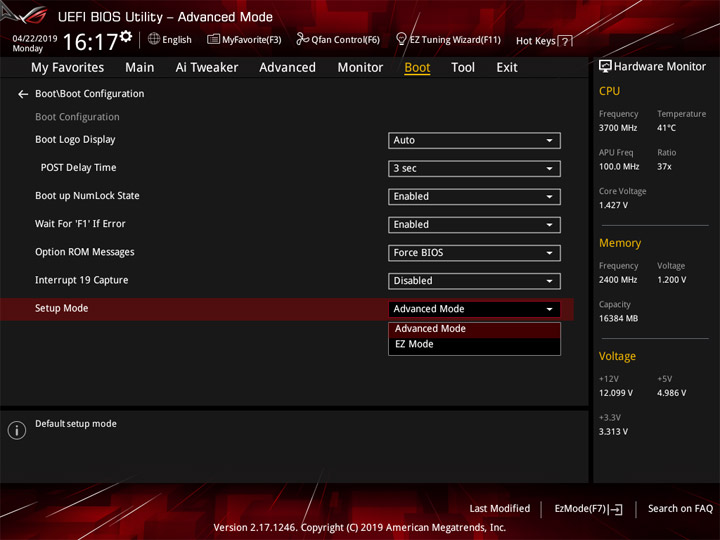Click the CPU frequency value 3700 MHz
720x540 pixels.
[x=618, y=128]
